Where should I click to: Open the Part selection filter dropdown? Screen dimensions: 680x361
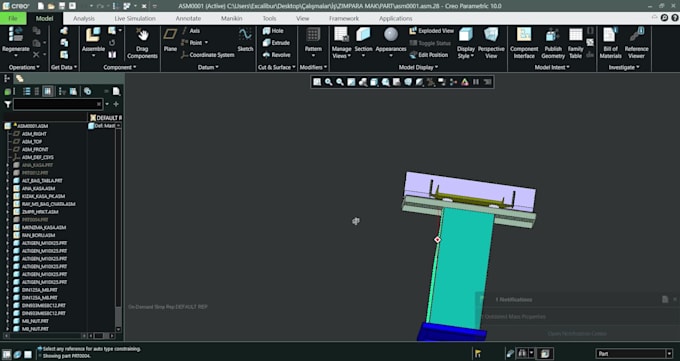[x=669, y=354]
